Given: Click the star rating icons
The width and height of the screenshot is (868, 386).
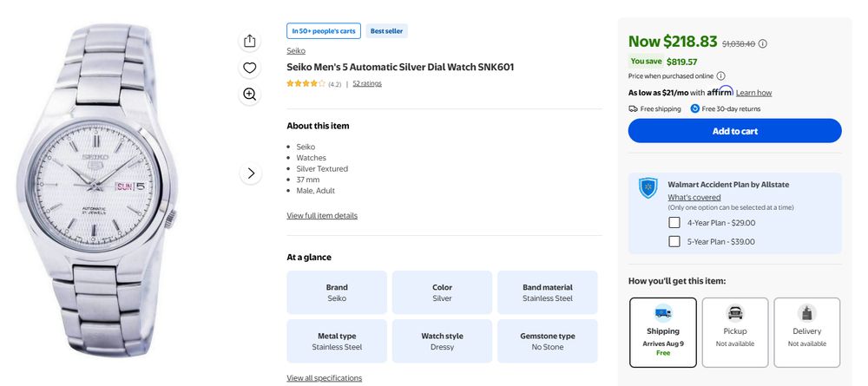Looking at the screenshot, I should [306, 83].
